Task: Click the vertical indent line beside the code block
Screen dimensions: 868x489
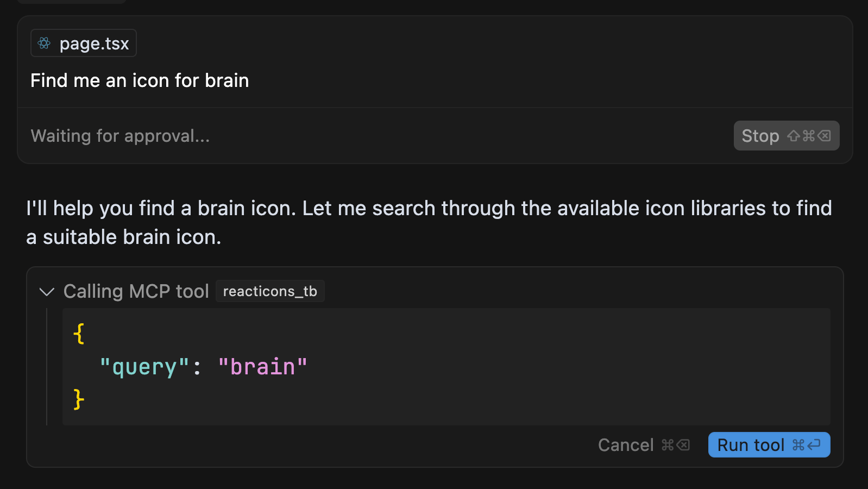Action: 47,367
